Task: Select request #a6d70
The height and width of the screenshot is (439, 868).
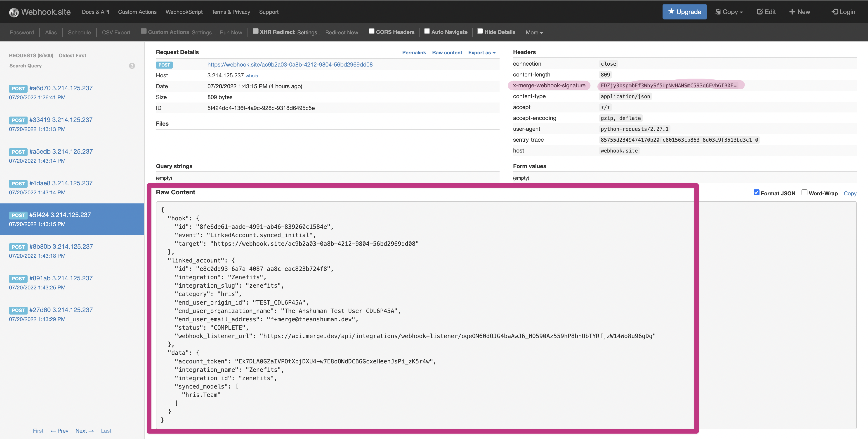Action: click(x=72, y=93)
